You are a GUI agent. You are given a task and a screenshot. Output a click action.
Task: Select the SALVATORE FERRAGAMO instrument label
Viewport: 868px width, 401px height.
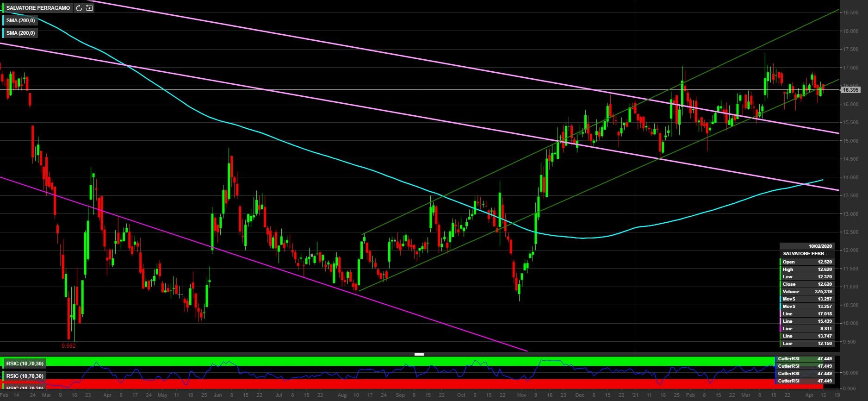point(38,8)
